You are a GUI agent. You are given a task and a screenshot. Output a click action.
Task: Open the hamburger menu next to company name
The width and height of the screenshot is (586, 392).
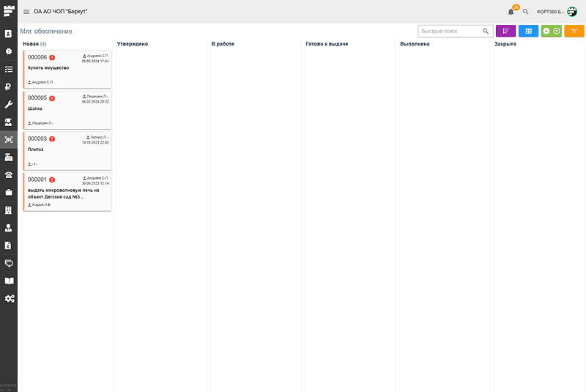click(26, 12)
